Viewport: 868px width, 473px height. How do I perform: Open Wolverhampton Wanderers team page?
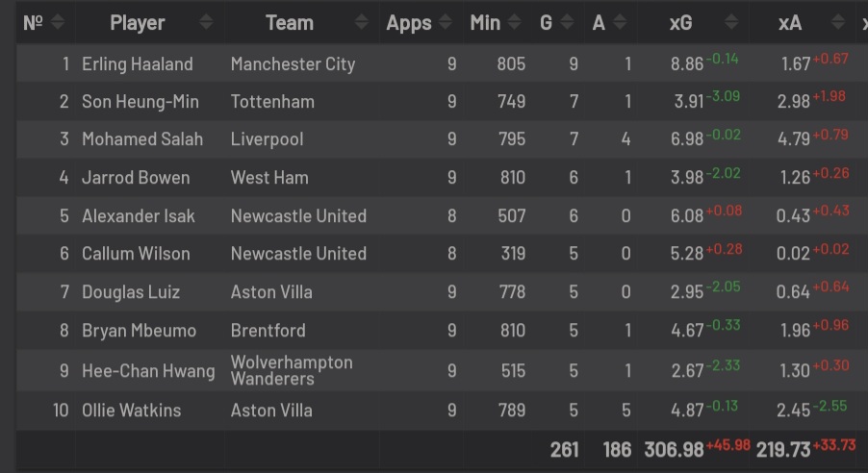pyautogui.click(x=292, y=370)
